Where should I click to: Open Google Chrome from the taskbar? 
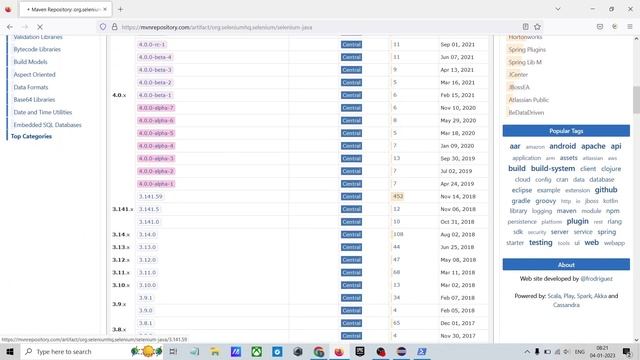click(319, 351)
